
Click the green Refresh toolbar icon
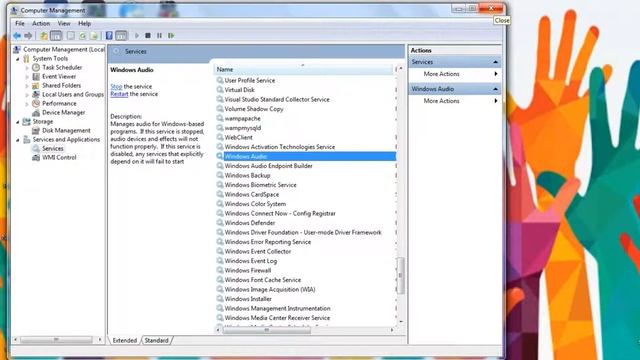point(83,36)
